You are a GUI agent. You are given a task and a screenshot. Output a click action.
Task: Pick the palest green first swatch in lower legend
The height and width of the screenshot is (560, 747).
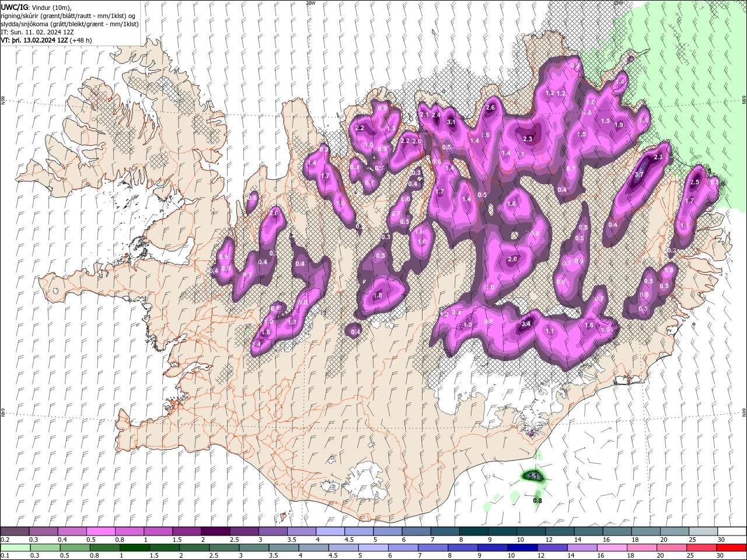tap(15, 548)
